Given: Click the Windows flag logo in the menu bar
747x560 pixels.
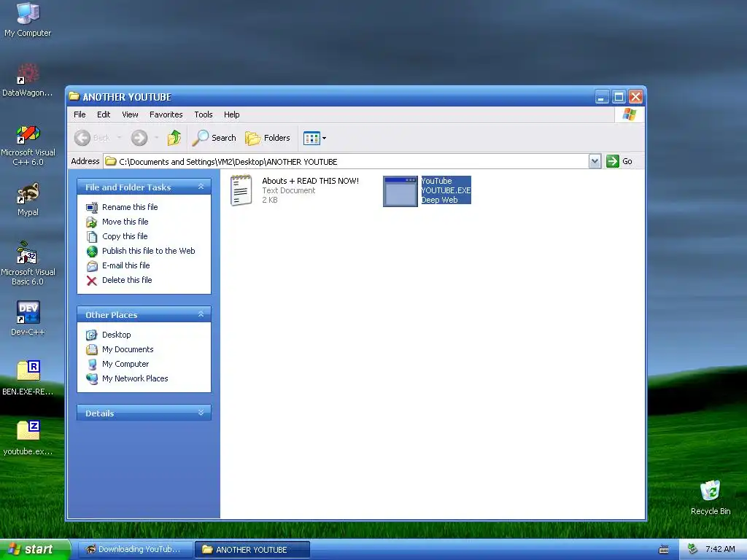Looking at the screenshot, I should click(x=629, y=114).
